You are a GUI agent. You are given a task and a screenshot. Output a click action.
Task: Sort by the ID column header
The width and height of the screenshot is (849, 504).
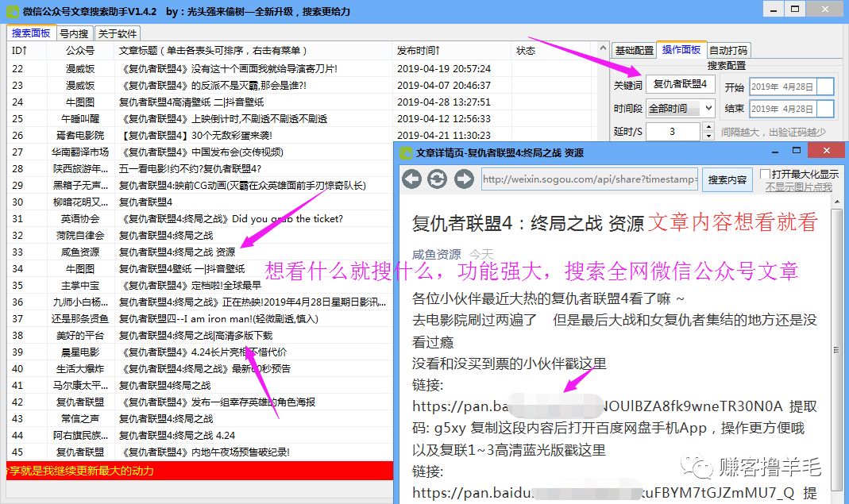[26, 50]
